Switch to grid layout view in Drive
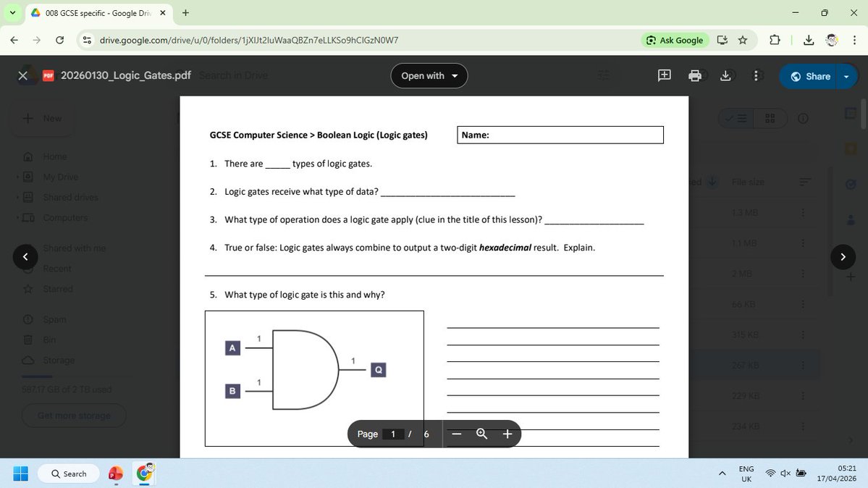868x488 pixels. [x=770, y=118]
